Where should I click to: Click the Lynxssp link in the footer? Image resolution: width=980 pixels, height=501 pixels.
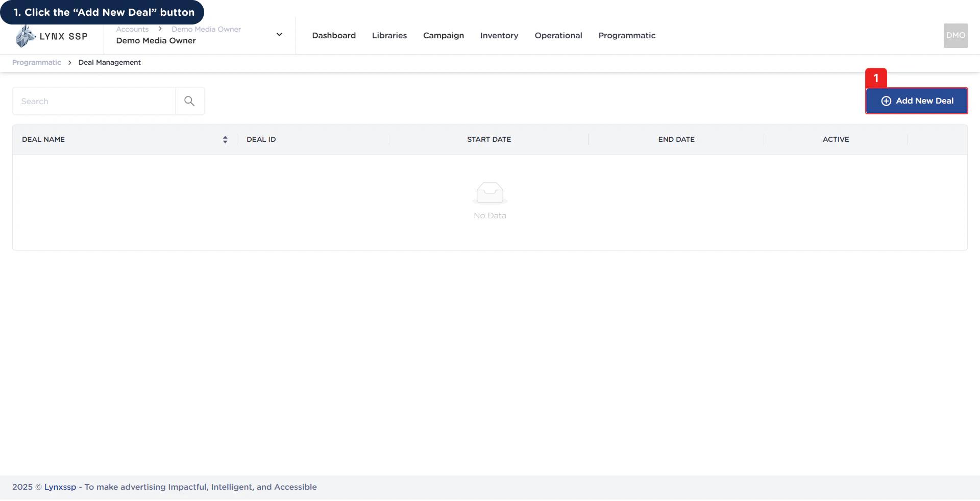coord(60,487)
